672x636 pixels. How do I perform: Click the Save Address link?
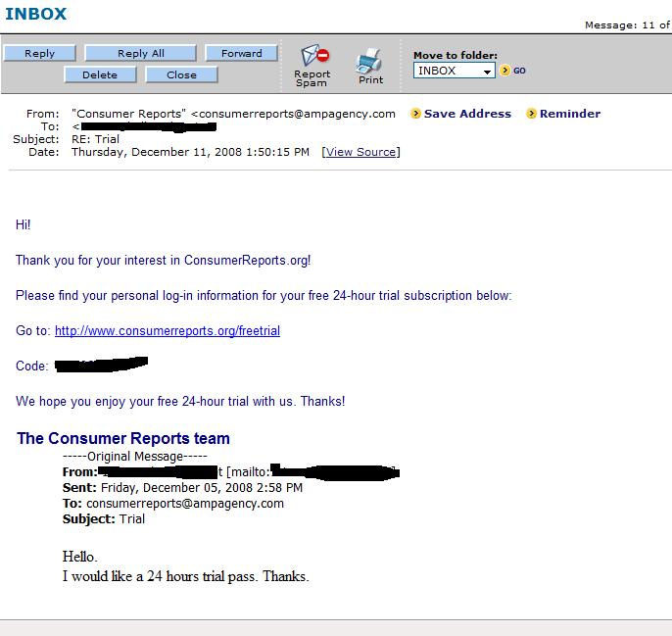pos(467,114)
